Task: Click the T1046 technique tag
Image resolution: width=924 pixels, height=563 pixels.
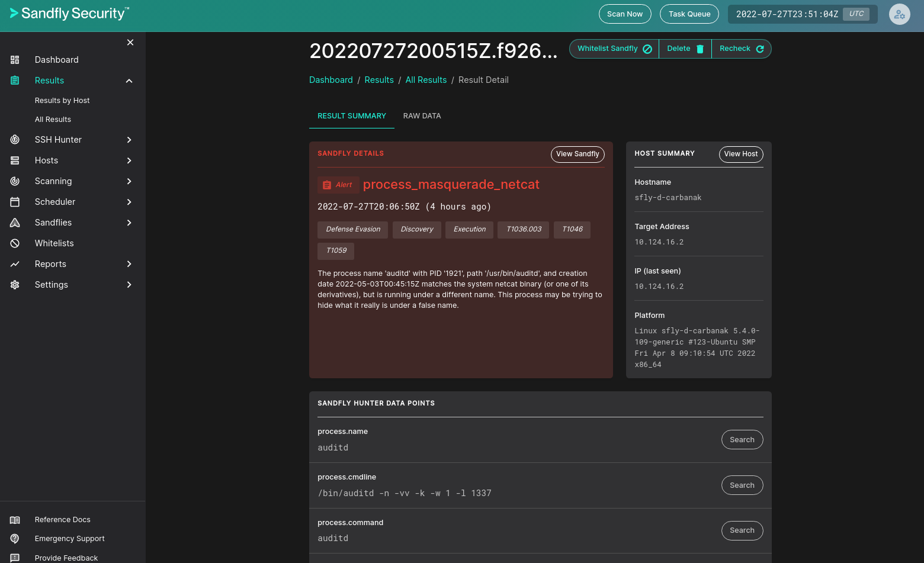Action: coord(572,230)
